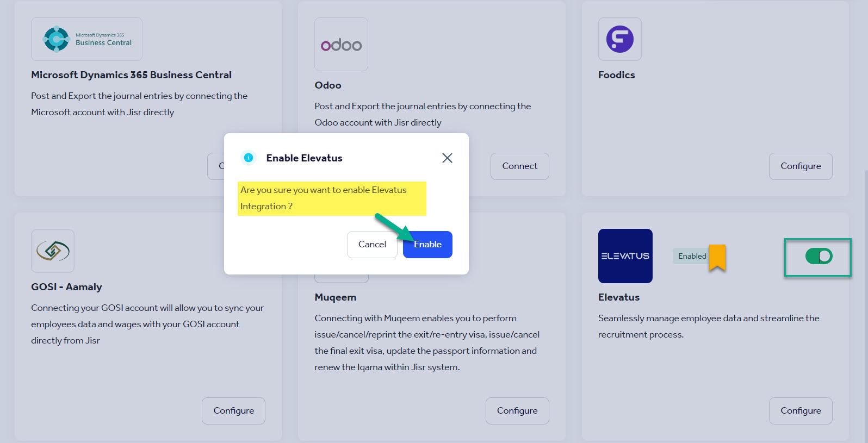Click the Enabled status badge
Image resolution: width=868 pixels, height=443 pixels.
coord(692,256)
